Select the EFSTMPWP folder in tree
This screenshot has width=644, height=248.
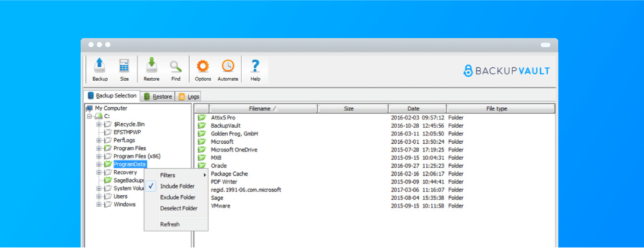127,132
